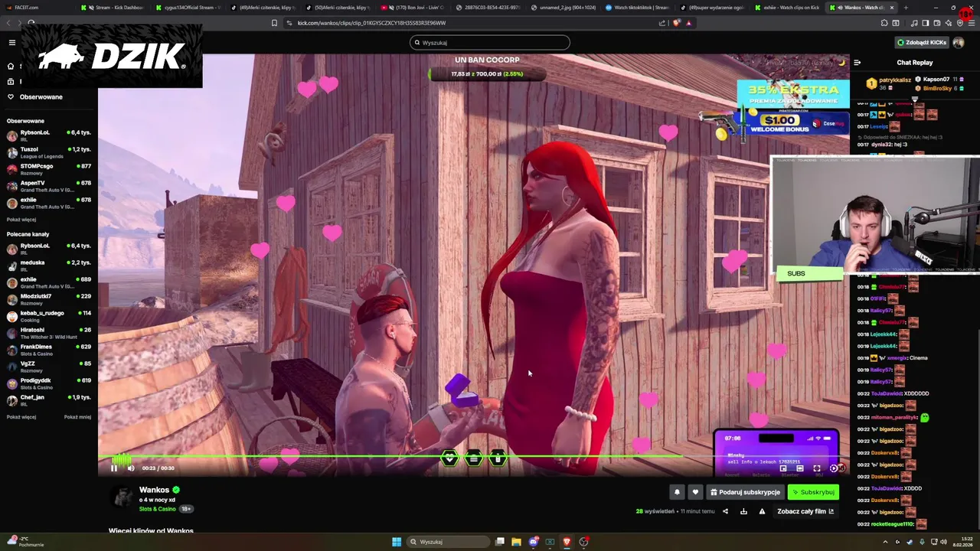This screenshot has height=551, width=980.
Task: Open Tuszol League of Legends channel
Action: coord(49,152)
